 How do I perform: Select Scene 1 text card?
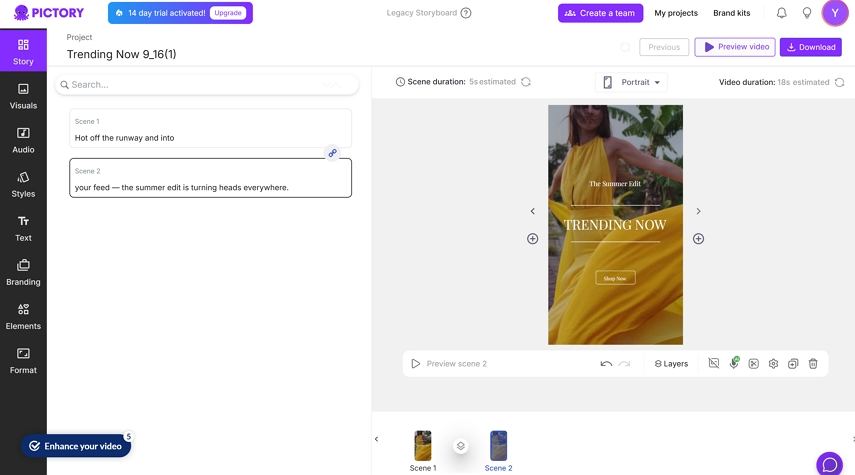[210, 128]
